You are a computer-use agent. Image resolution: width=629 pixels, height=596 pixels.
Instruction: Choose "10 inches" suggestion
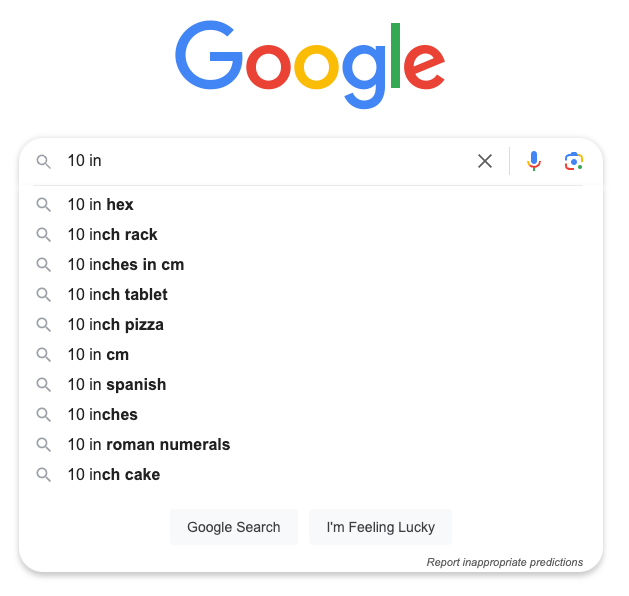(102, 415)
